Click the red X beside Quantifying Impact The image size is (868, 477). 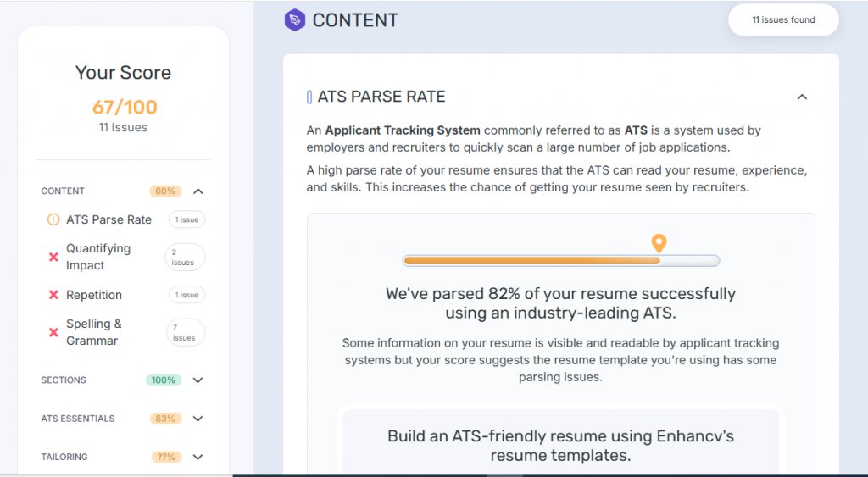(53, 257)
